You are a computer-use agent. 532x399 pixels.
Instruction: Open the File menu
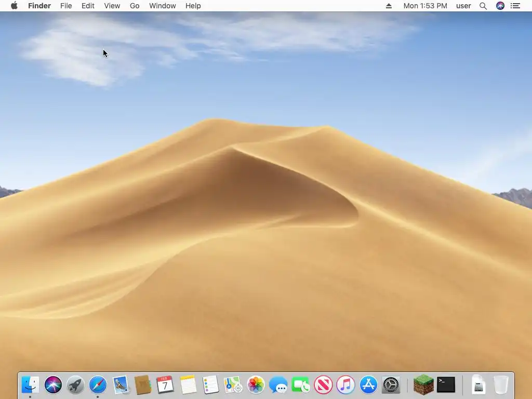point(66,6)
